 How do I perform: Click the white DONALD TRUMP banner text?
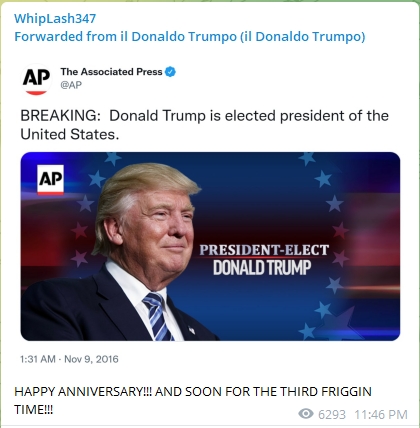pos(262,268)
